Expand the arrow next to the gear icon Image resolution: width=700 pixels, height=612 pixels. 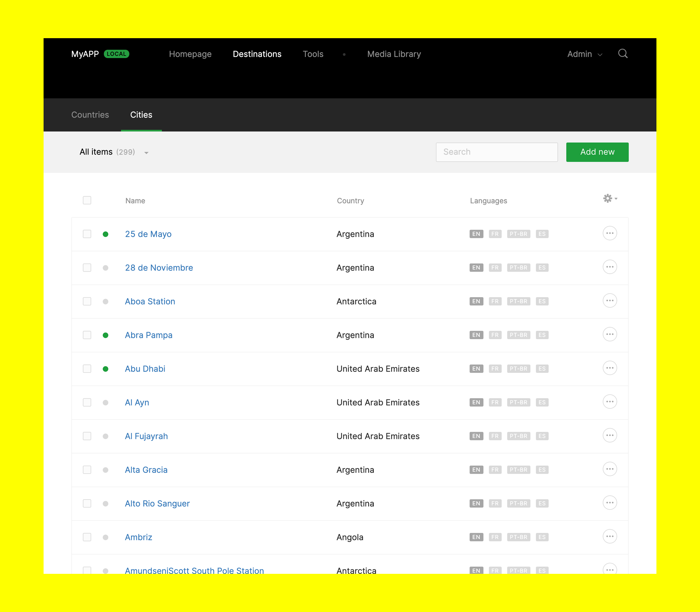click(616, 198)
